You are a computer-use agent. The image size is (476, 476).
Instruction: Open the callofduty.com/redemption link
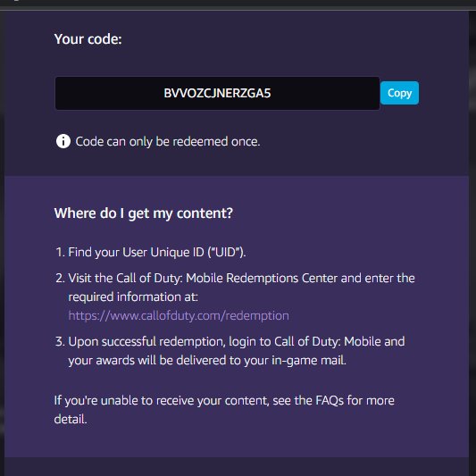(x=179, y=316)
